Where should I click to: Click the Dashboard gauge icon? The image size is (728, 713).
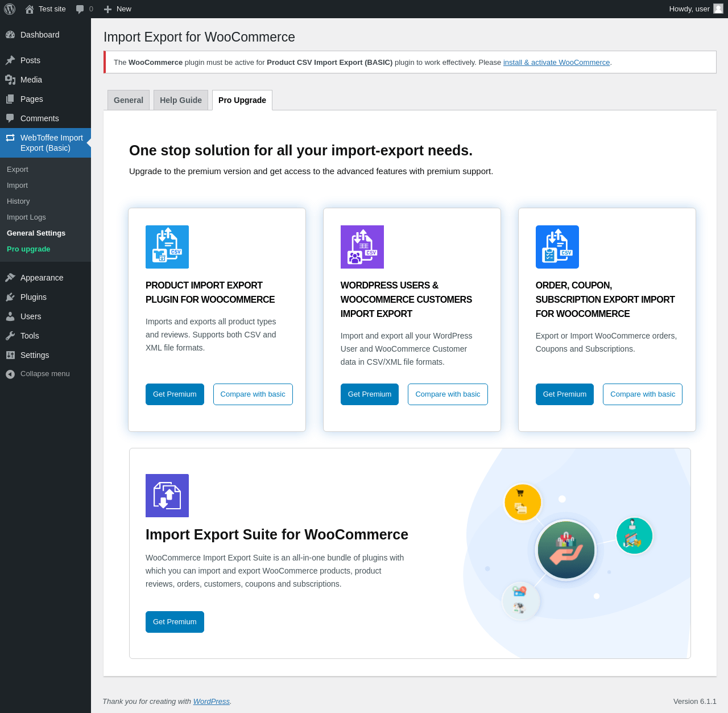[x=10, y=35]
